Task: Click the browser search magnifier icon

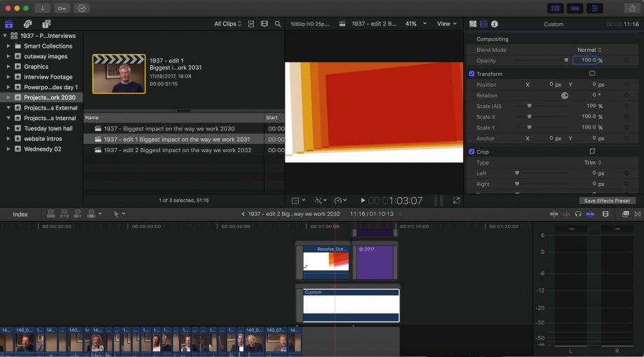Action: tap(278, 24)
